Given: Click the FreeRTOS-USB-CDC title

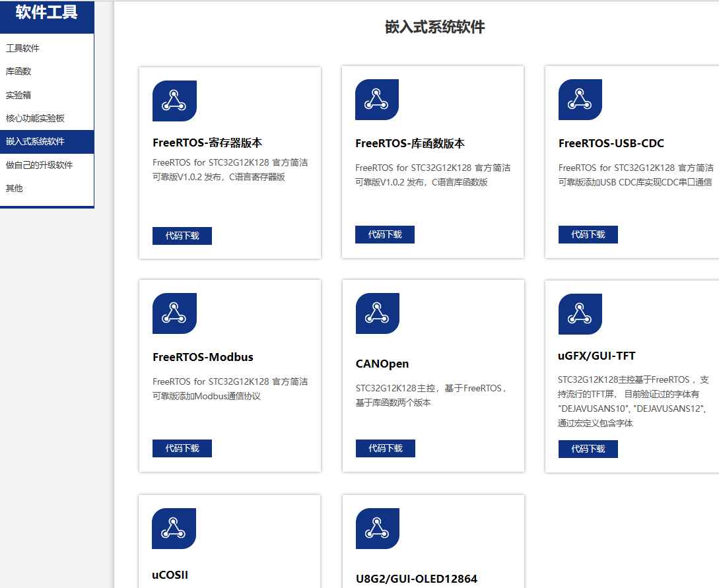Looking at the screenshot, I should [x=611, y=143].
